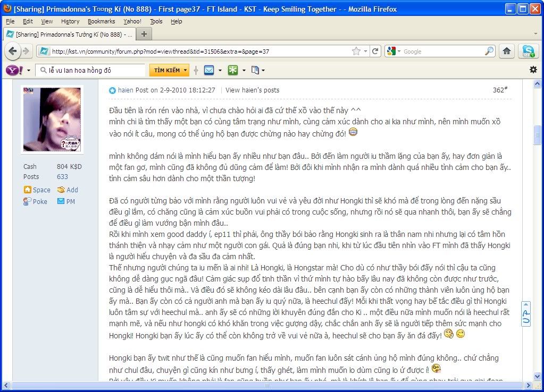Open the Help menu

coord(176,21)
